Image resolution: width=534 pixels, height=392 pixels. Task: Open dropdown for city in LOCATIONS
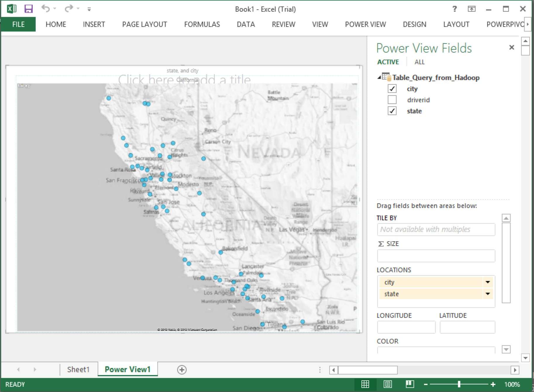click(488, 282)
